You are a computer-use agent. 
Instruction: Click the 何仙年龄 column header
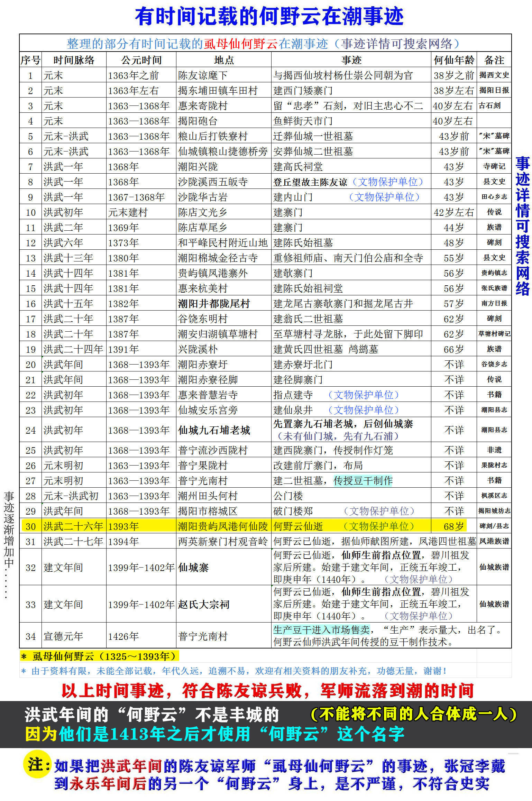(454, 60)
